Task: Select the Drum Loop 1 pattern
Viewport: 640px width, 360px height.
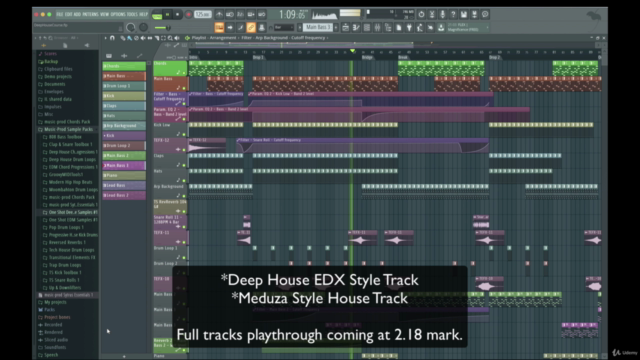Action: (124, 86)
